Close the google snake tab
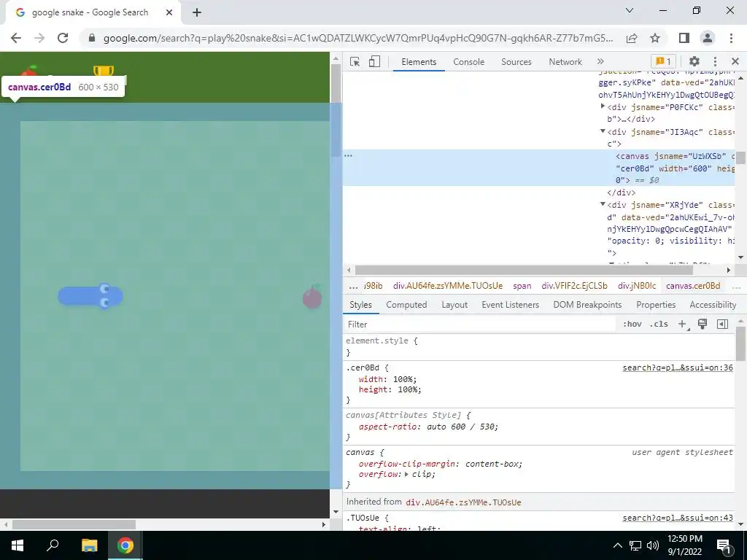 169,13
